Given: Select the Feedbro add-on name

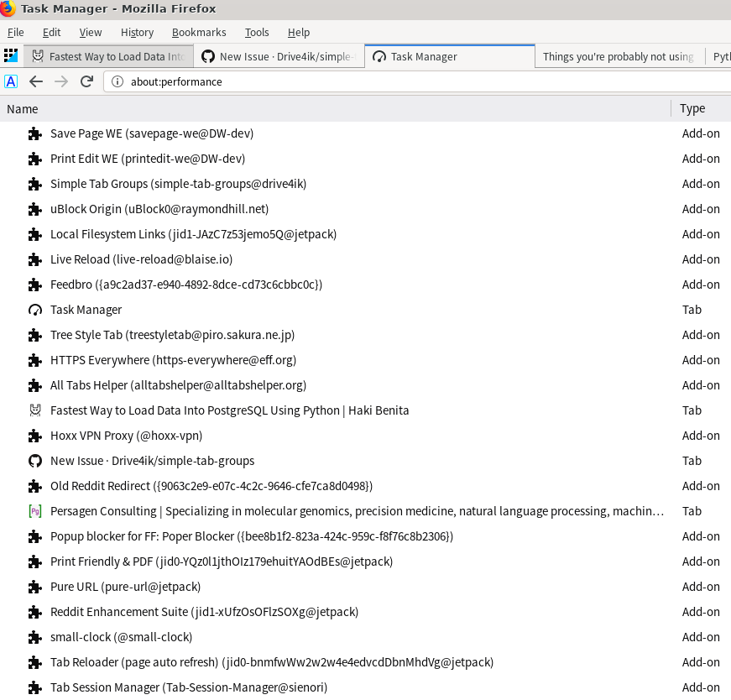Looking at the screenshot, I should pyautogui.click(x=186, y=285).
